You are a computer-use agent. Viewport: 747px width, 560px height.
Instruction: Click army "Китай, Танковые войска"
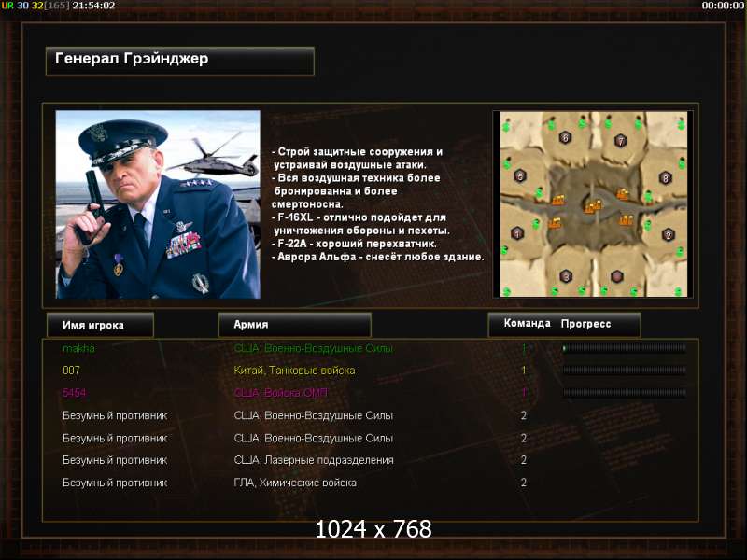point(294,371)
